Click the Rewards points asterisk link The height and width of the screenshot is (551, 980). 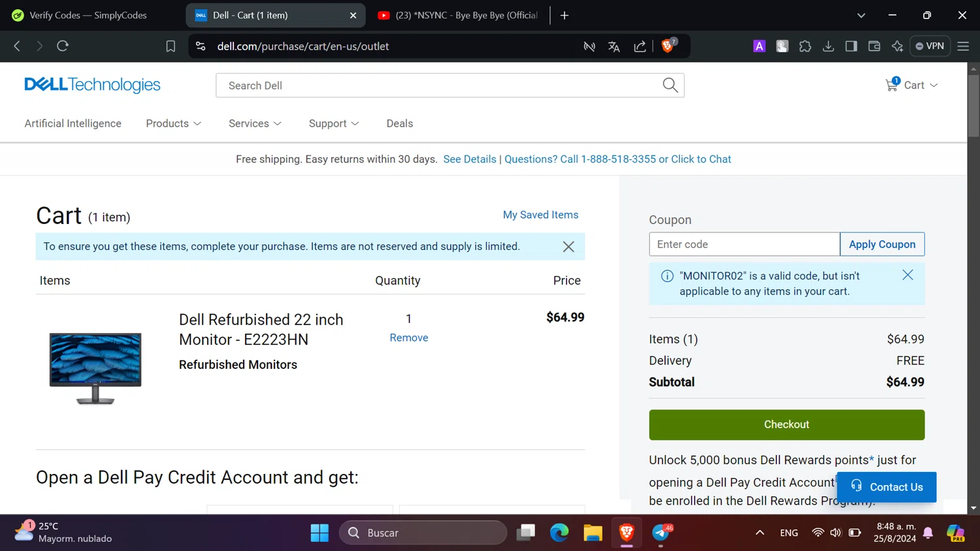(x=872, y=459)
